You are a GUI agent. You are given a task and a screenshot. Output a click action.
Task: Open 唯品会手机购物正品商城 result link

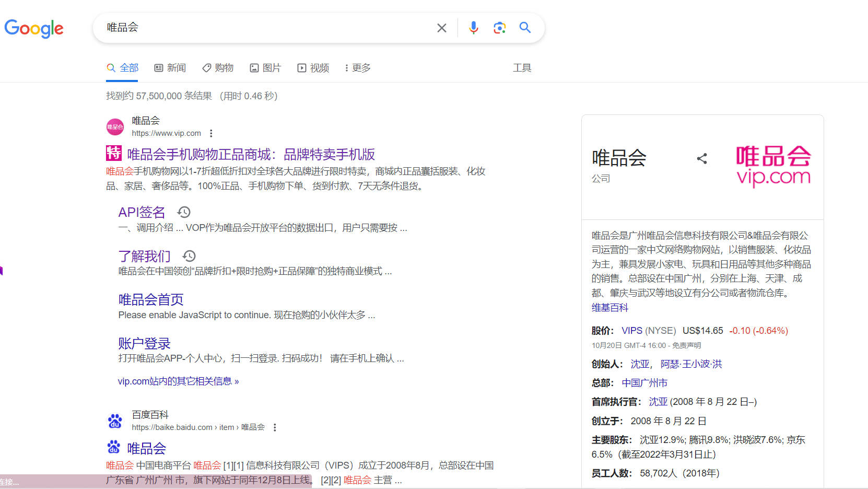click(x=251, y=155)
